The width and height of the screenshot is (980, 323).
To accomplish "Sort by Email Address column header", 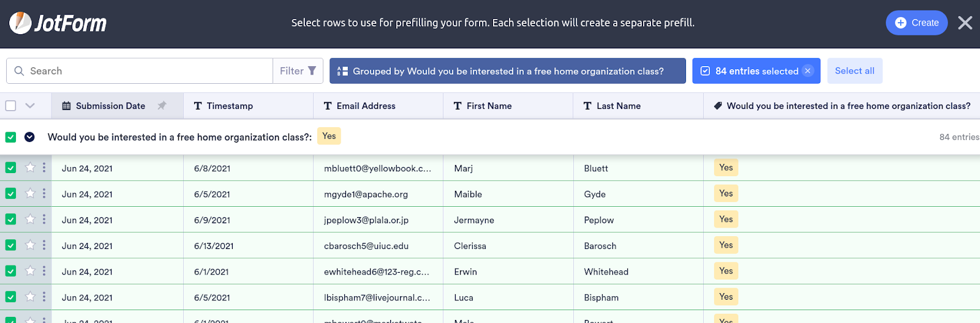I will pos(366,106).
